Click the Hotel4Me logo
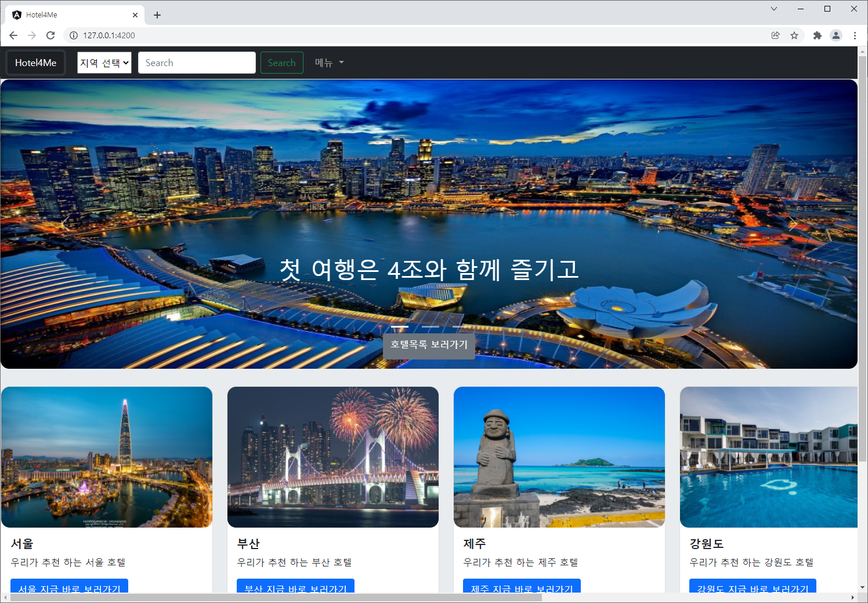The height and width of the screenshot is (603, 868). pyautogui.click(x=35, y=62)
